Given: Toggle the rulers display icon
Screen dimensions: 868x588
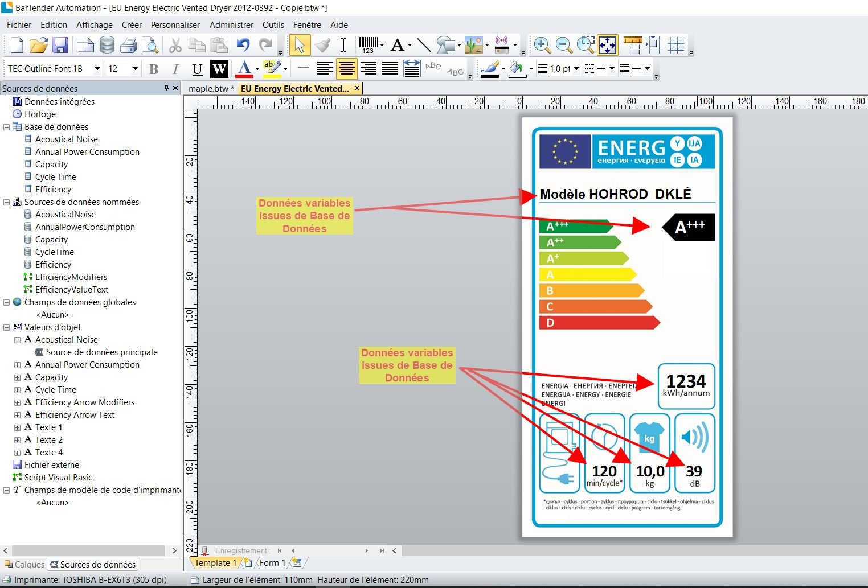Looking at the screenshot, I should pyautogui.click(x=633, y=45).
